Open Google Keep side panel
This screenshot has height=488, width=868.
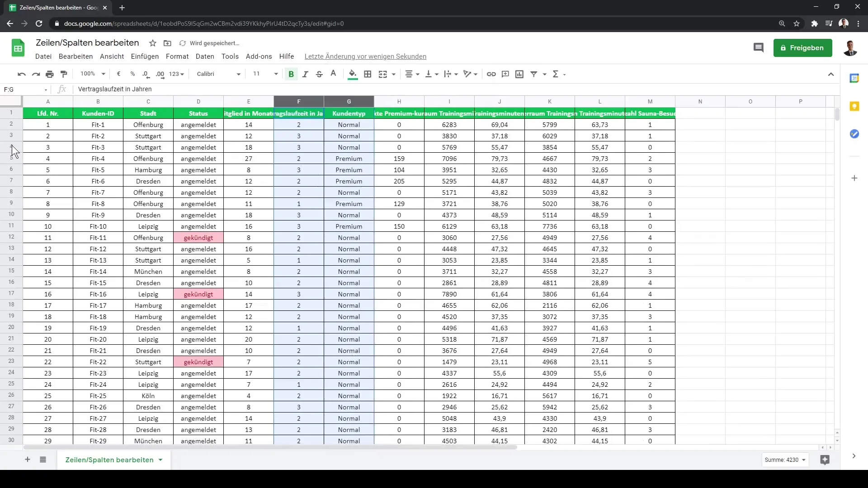(x=854, y=106)
